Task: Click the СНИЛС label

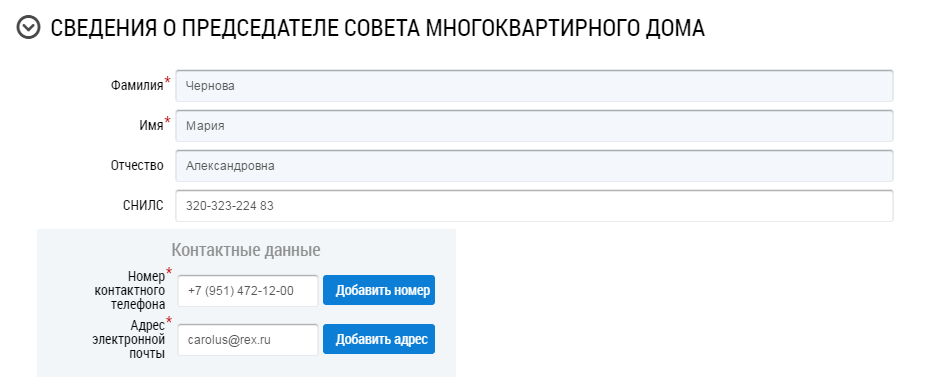Action: pos(143,206)
